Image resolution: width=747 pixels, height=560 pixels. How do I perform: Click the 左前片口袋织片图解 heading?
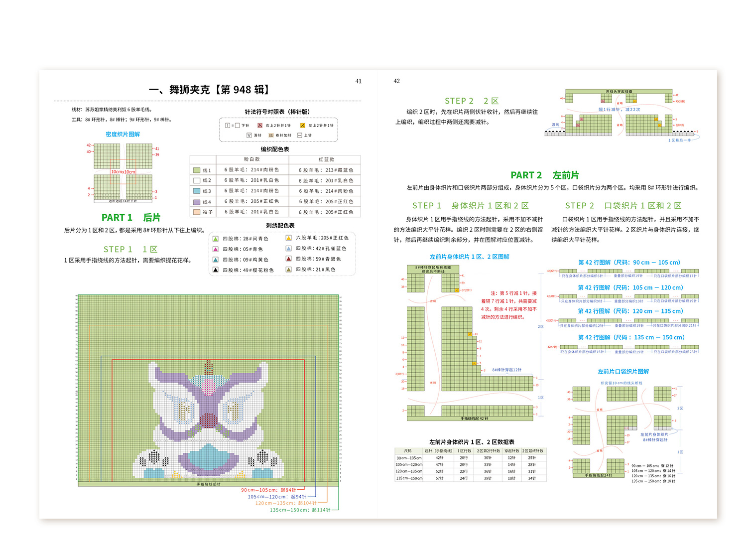pyautogui.click(x=623, y=372)
